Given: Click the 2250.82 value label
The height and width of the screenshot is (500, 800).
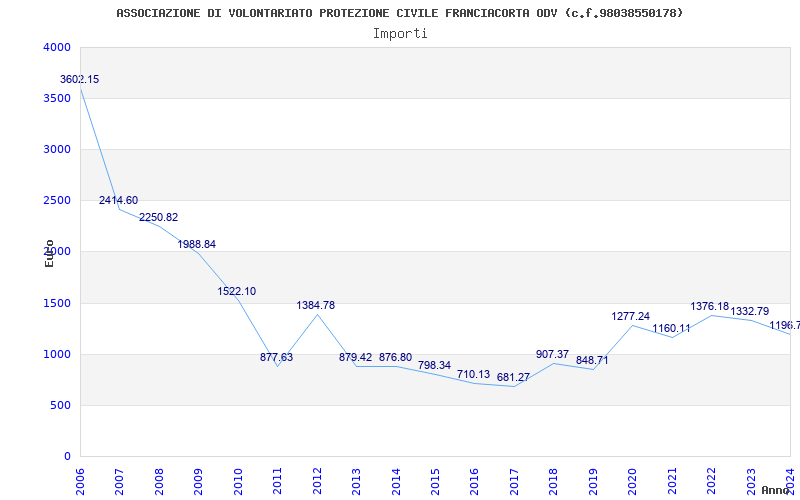Looking at the screenshot, I should pyautogui.click(x=158, y=217).
